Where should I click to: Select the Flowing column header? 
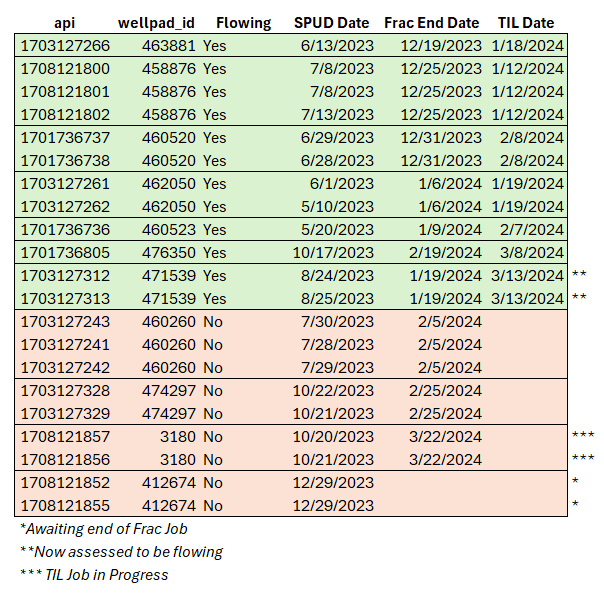(x=243, y=23)
